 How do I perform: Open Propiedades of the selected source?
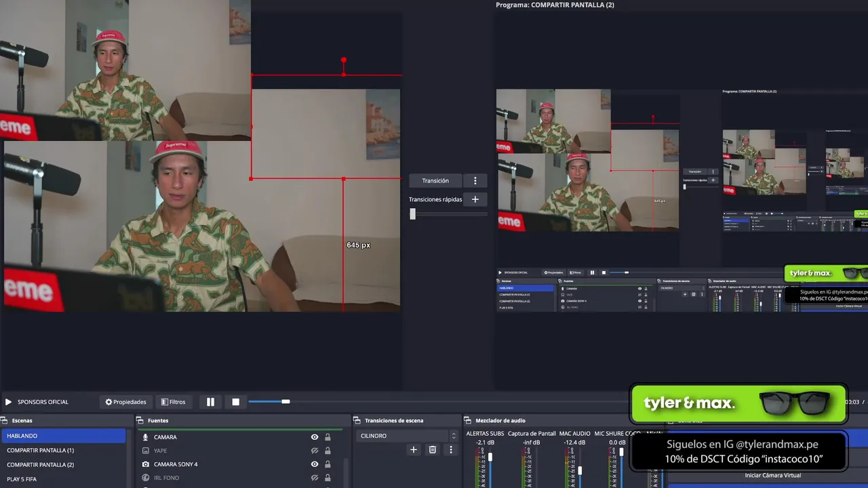click(125, 402)
